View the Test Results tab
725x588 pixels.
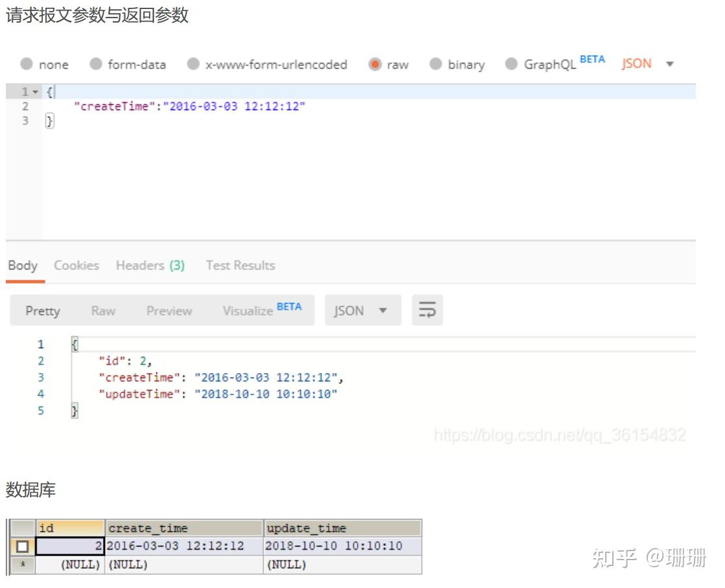[240, 265]
